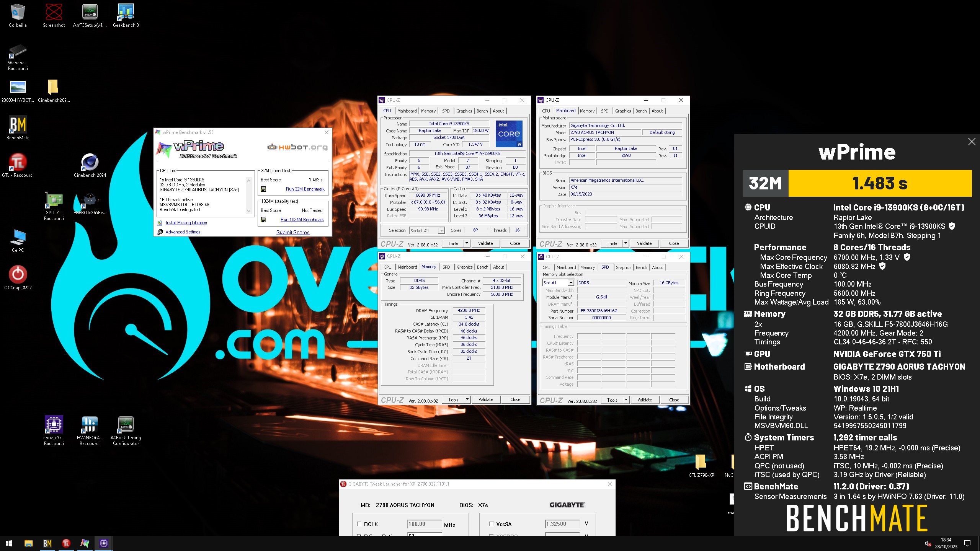Screen dimensions: 980x551
Task: Click the BCLK 100.00 MHz input field
Action: pyautogui.click(x=425, y=524)
